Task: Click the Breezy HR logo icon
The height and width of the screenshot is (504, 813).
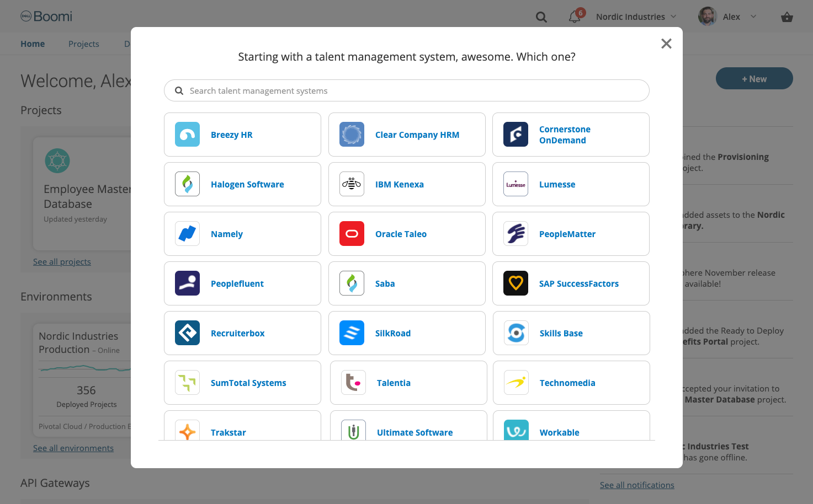Action: pos(187,135)
